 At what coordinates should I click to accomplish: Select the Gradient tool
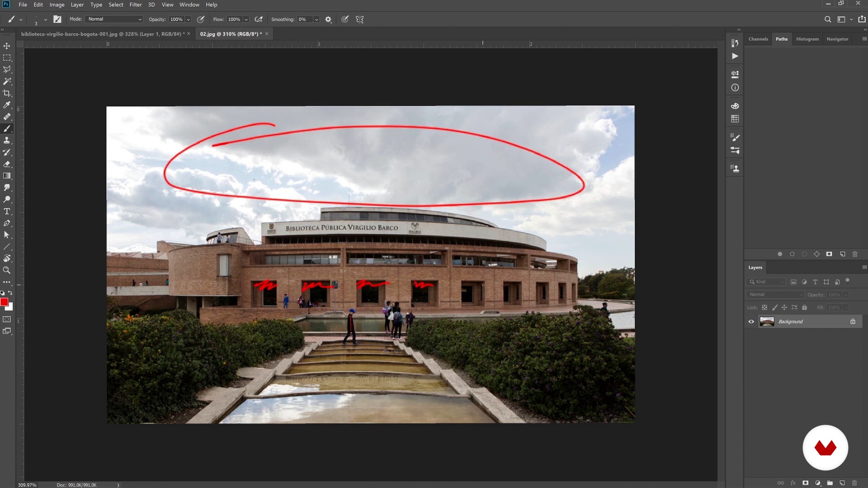(7, 176)
